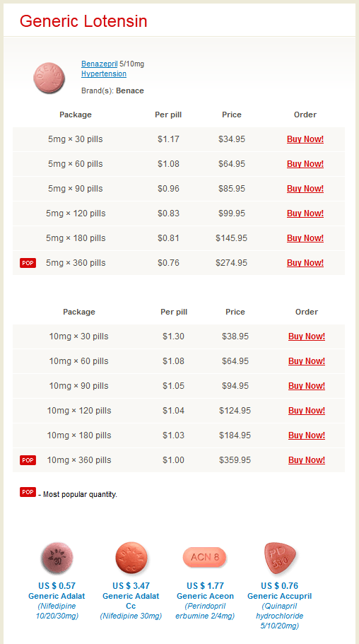Click POP badge beside 5mg × 360 pills
The height and width of the screenshot is (644, 359).
[x=28, y=263]
